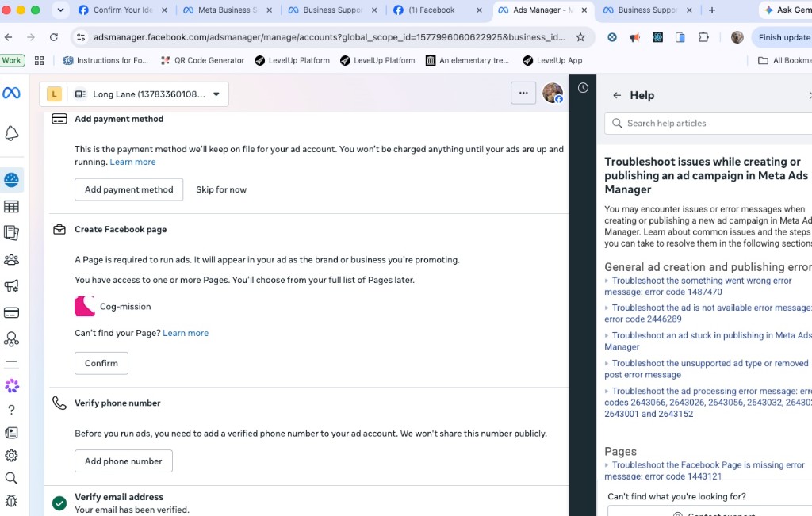
Task: Expand unsupported ad type error article
Action: (x=707, y=369)
